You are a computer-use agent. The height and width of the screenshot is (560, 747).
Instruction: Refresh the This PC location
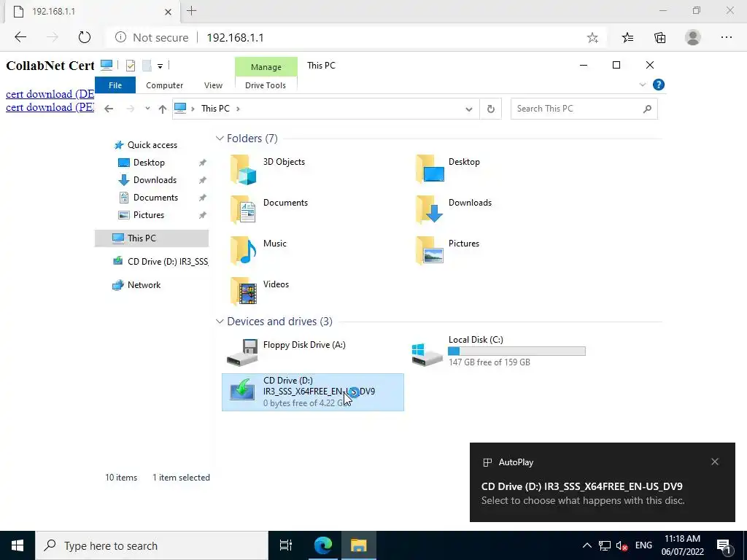tap(491, 109)
